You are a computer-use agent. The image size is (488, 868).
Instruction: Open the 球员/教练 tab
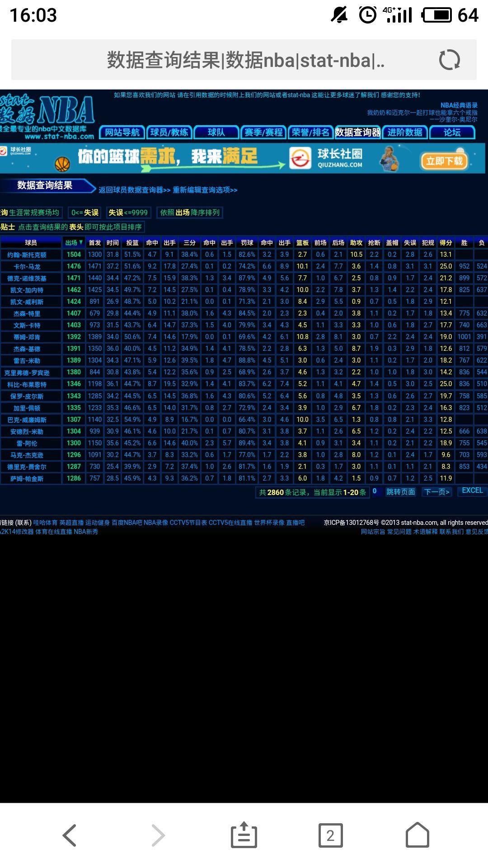[169, 132]
